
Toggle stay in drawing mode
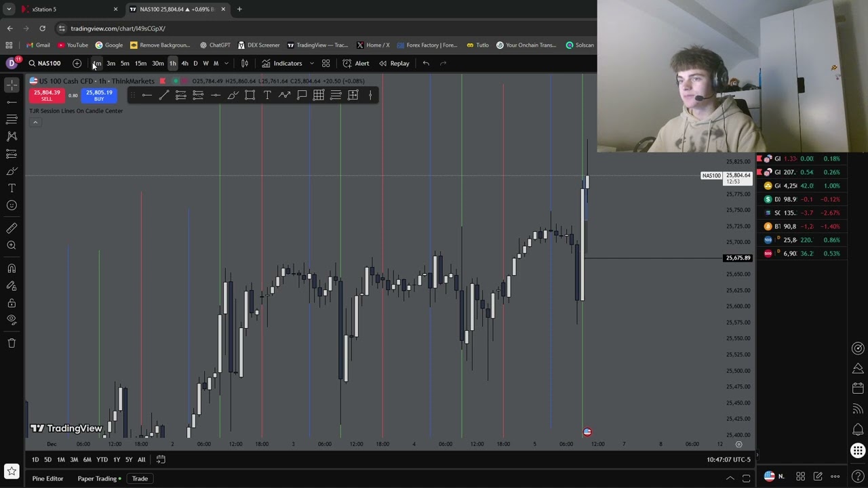(x=12, y=285)
